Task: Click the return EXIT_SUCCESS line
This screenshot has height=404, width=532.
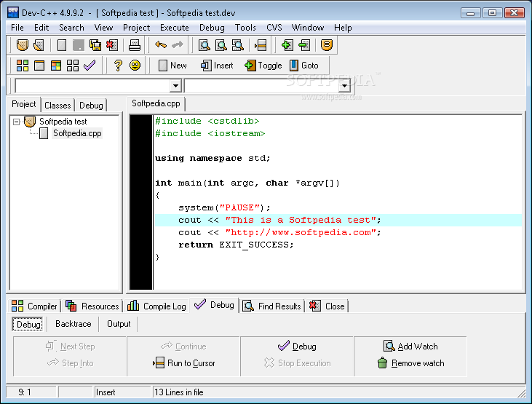Action: (x=236, y=245)
